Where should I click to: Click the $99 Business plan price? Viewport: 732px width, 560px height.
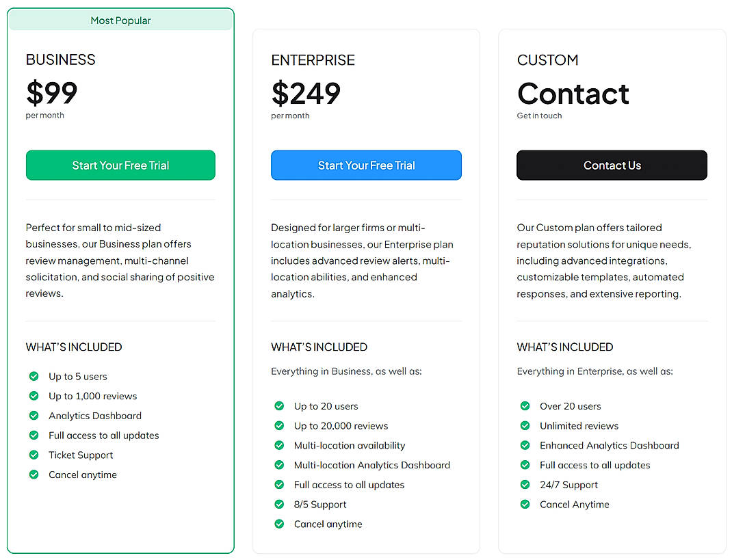tap(52, 93)
